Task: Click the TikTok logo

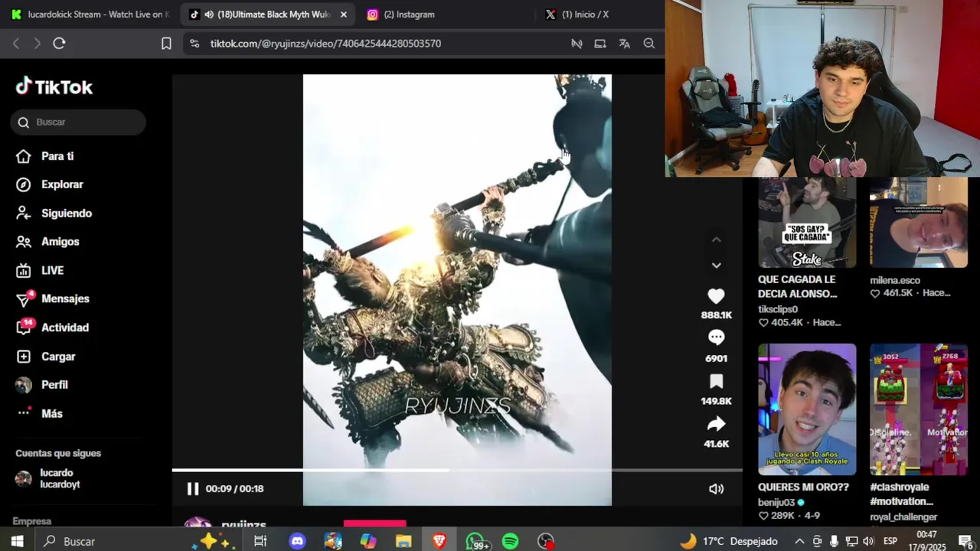Action: coord(54,87)
